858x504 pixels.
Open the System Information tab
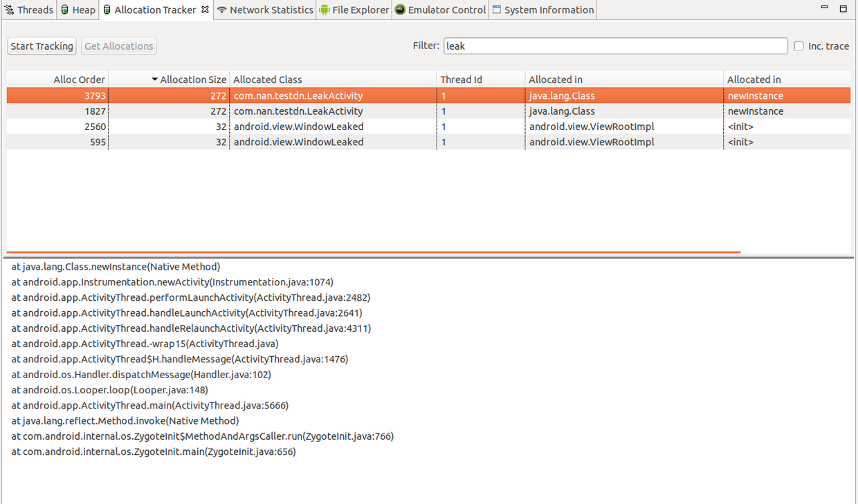tap(543, 10)
